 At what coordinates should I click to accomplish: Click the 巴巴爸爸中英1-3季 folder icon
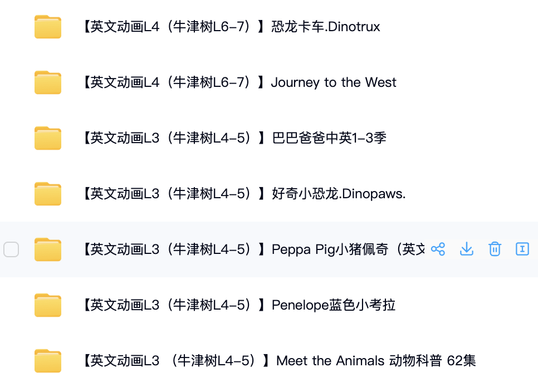pos(48,138)
